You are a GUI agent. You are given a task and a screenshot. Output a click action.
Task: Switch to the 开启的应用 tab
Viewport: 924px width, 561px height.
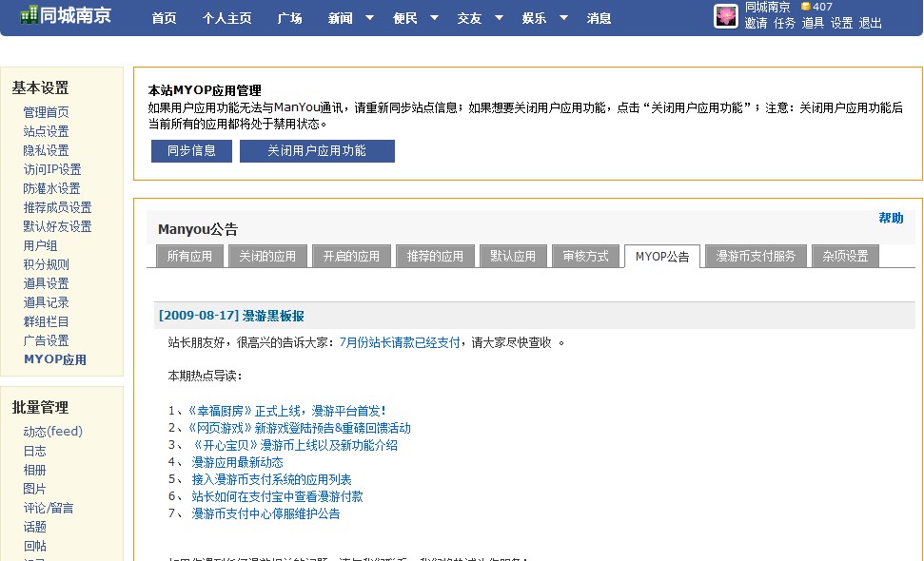coord(351,256)
